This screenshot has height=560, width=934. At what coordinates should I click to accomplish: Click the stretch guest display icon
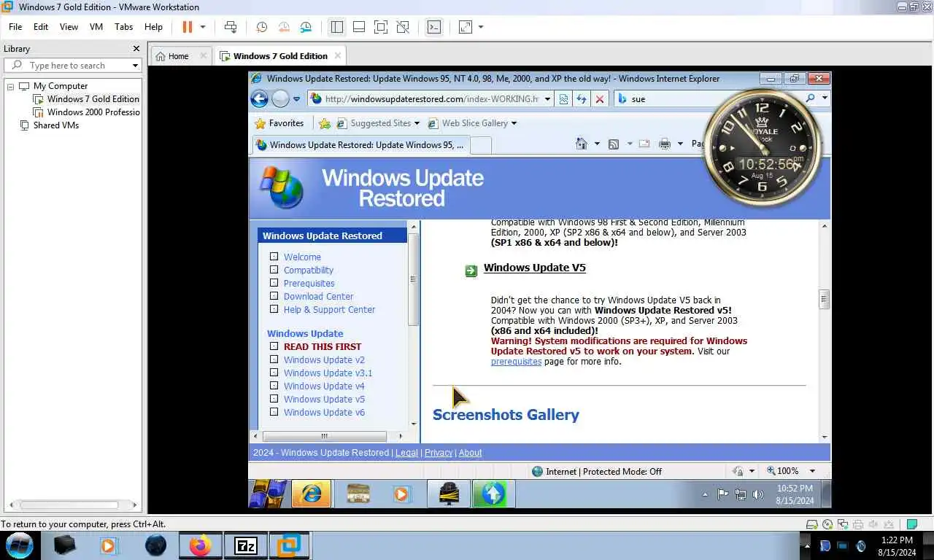[465, 27]
